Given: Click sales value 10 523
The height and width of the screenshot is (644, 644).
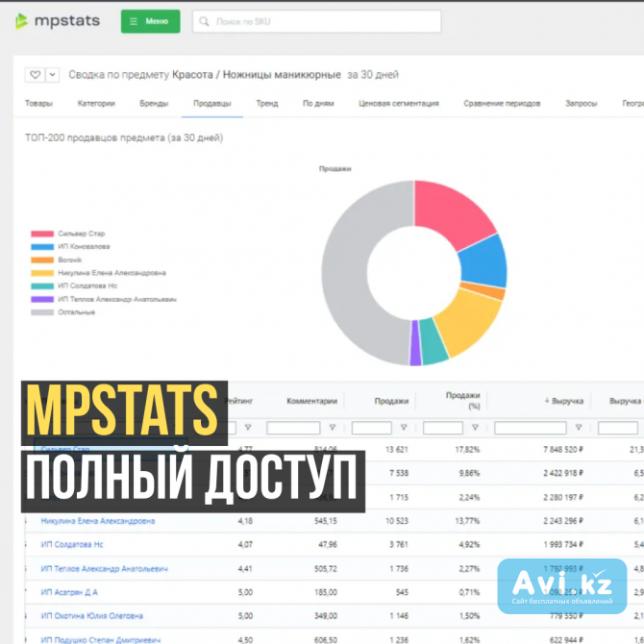Looking at the screenshot, I should coord(397,521).
